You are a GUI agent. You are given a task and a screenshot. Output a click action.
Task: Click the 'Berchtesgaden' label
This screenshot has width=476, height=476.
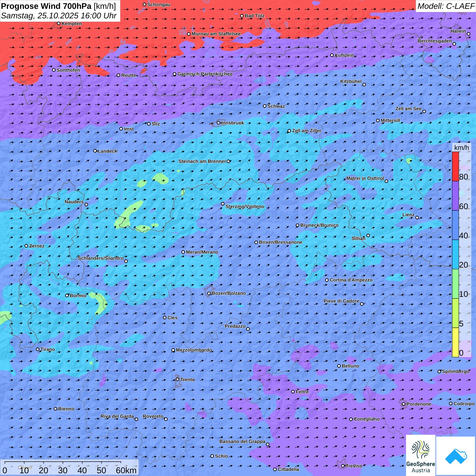[x=435, y=41]
